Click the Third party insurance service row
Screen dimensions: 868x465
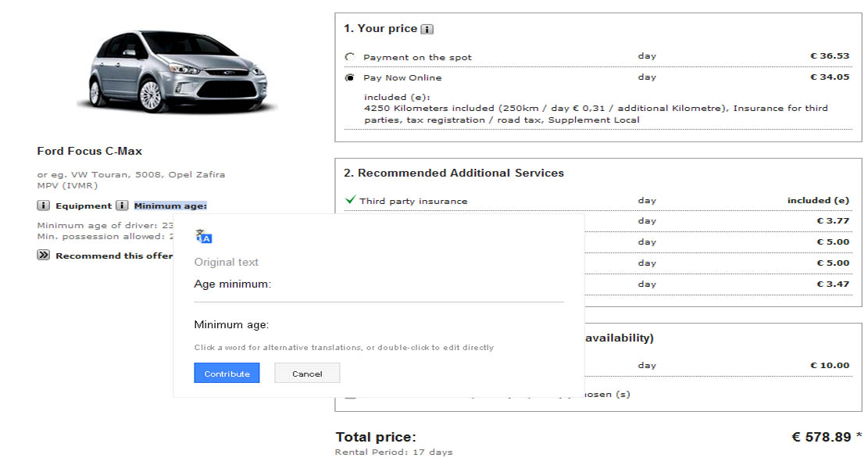598,200
